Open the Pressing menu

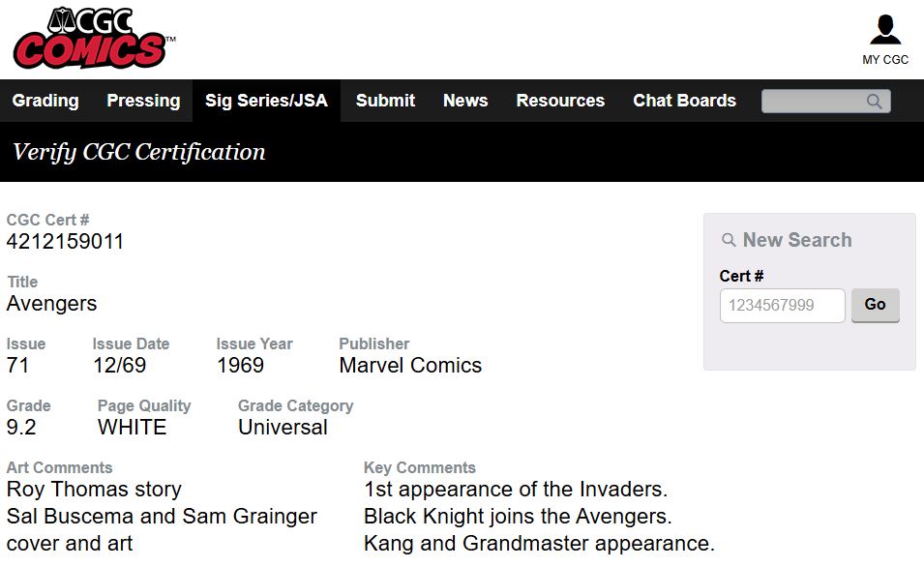(143, 101)
